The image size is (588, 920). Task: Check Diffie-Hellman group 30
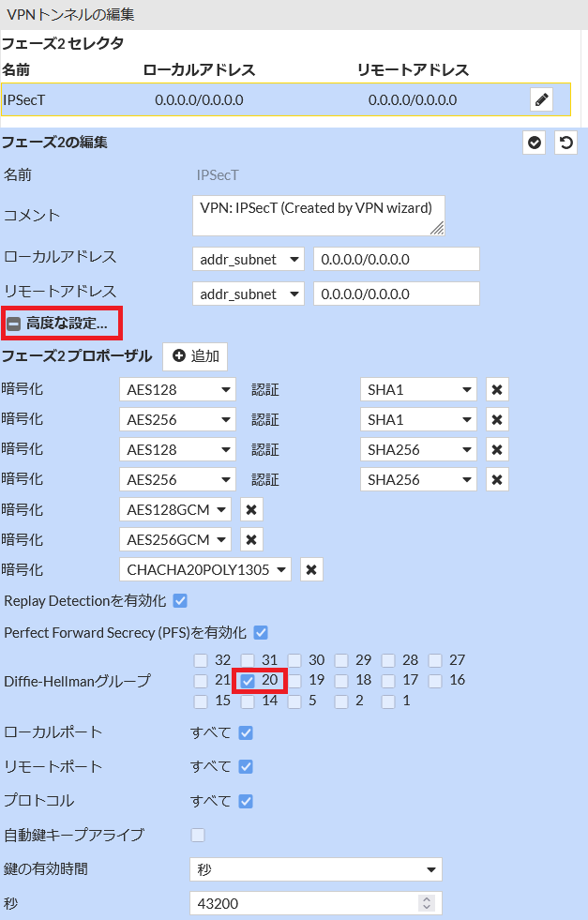point(294,660)
